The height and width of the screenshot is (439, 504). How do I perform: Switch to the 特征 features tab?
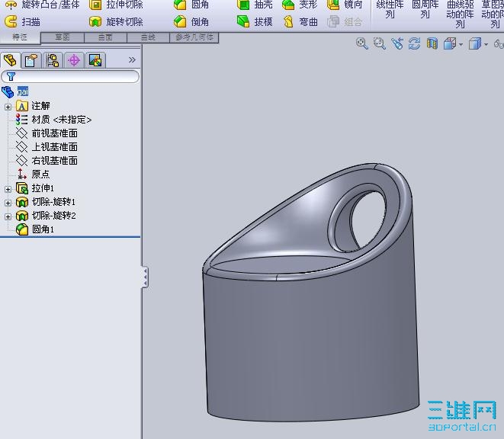point(20,37)
